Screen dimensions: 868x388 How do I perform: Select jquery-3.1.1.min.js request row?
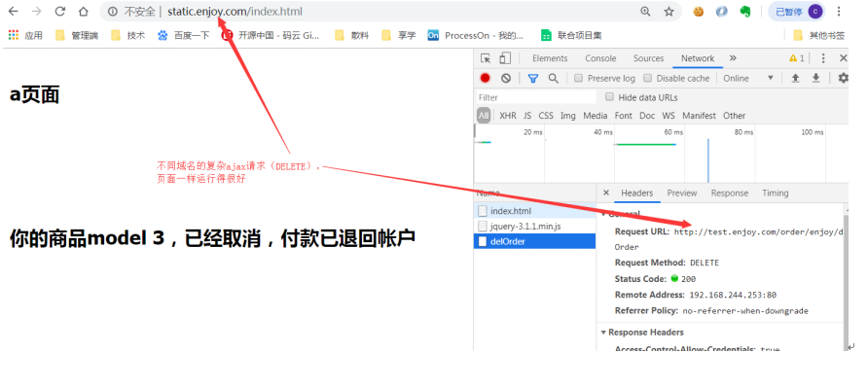click(x=535, y=226)
